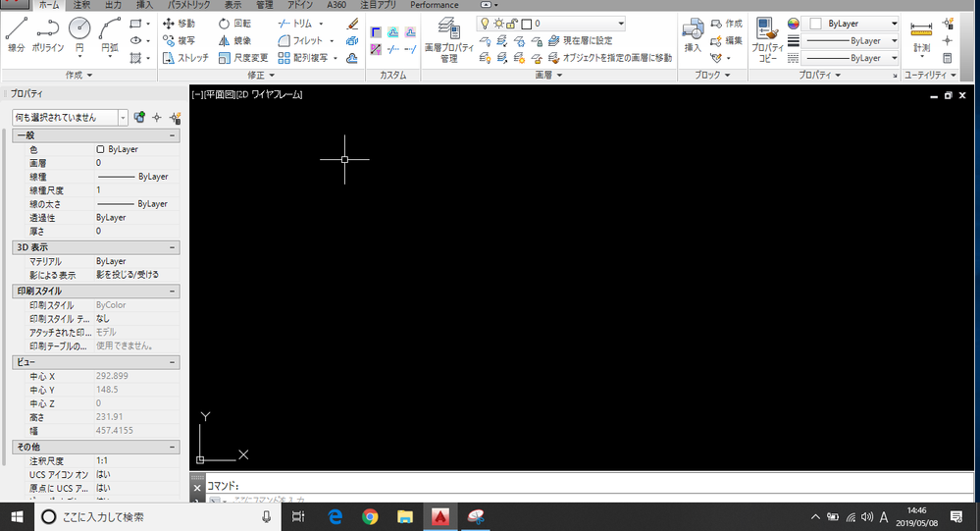Click the 鏡像 (Mirror) tool
Image resolution: width=980 pixels, height=531 pixels.
pos(235,40)
